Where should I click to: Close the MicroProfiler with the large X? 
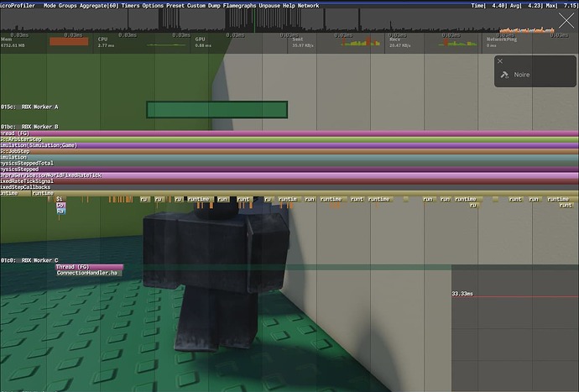tap(566, 21)
